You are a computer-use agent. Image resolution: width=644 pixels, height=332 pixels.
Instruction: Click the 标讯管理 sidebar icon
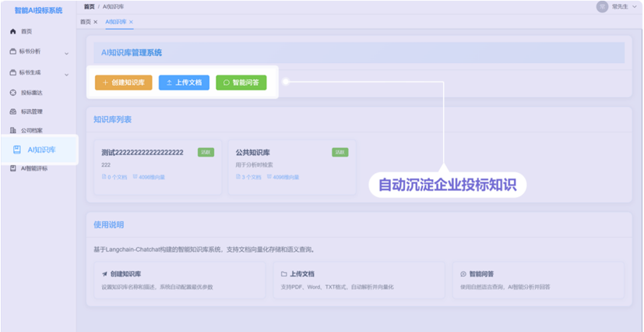13,111
